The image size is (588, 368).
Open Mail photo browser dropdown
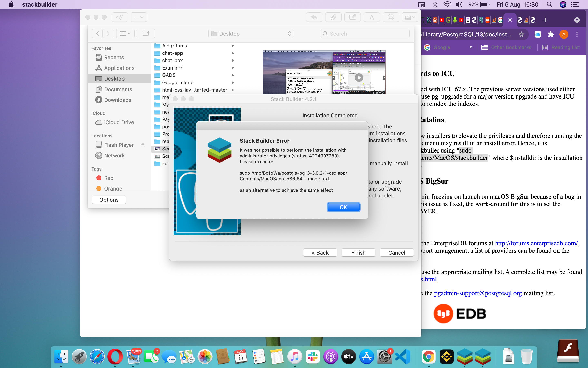(x=410, y=17)
